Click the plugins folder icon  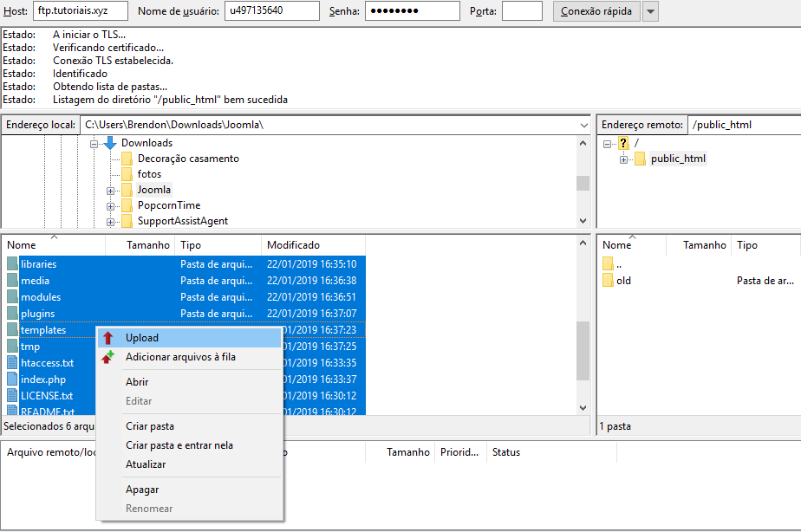13,314
